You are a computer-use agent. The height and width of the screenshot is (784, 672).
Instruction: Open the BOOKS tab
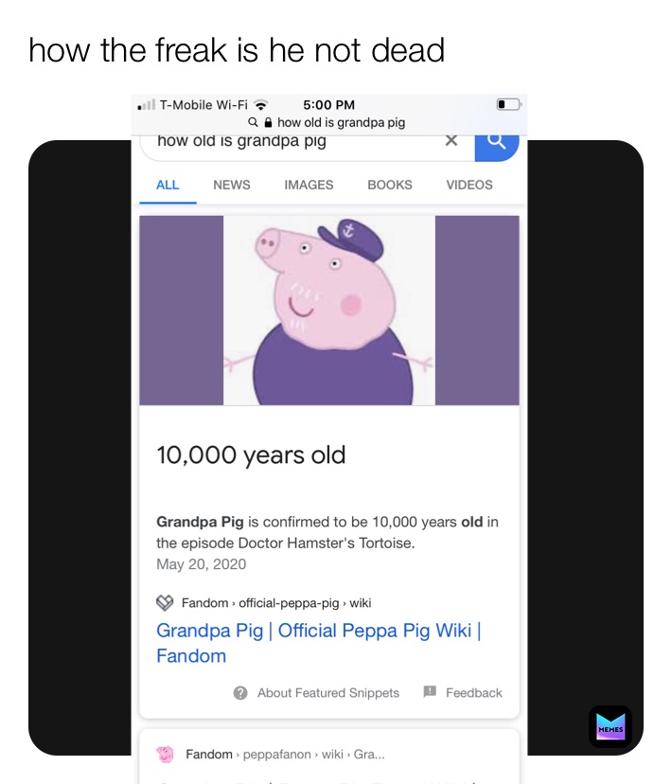[x=390, y=185]
